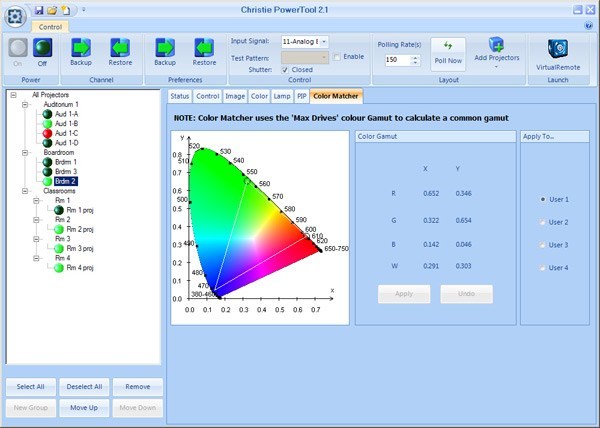Switch to the Status tab
This screenshot has width=600, height=428.
[180, 96]
